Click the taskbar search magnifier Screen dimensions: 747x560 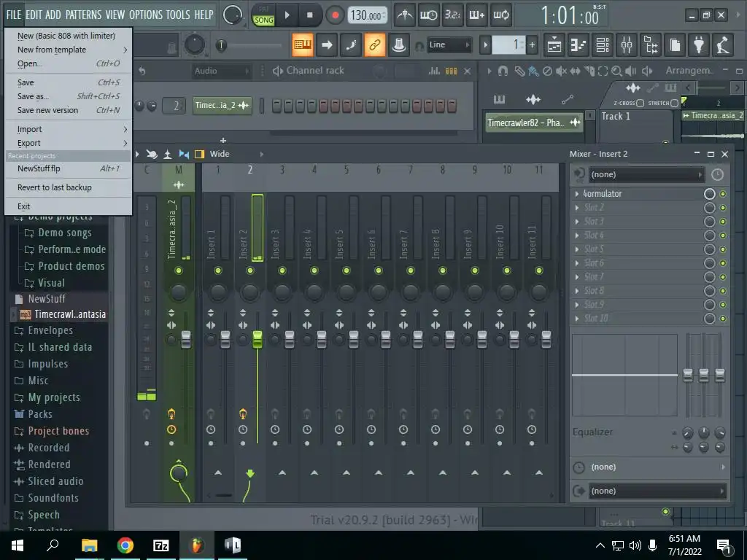click(53, 545)
